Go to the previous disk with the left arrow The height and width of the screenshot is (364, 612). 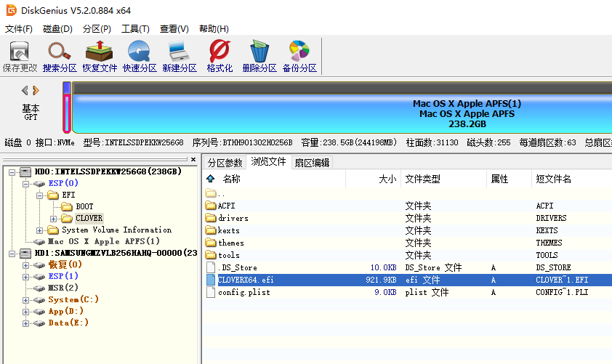(x=25, y=91)
